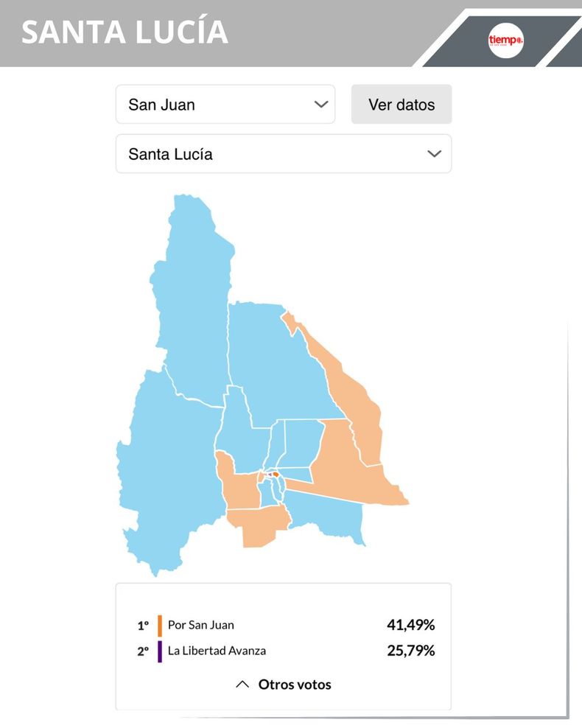Click the chevron arrow in the San Juan selector
The width and height of the screenshot is (582, 728).
[x=321, y=105]
